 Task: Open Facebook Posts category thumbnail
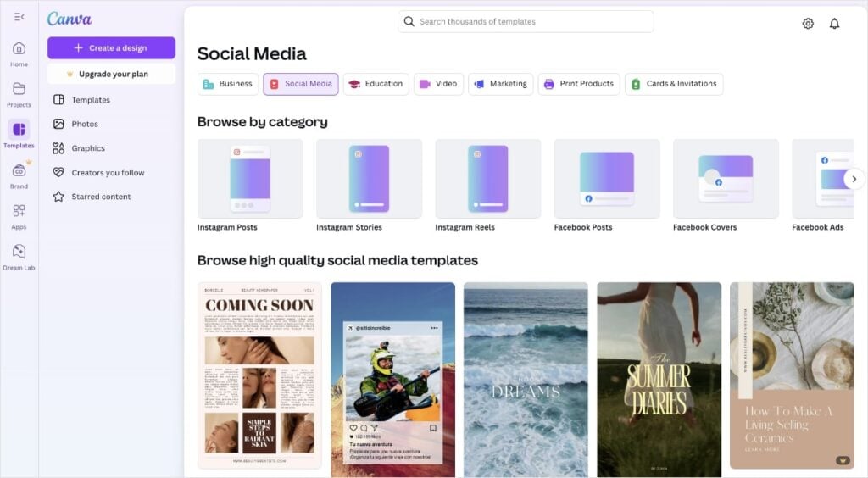(x=607, y=179)
